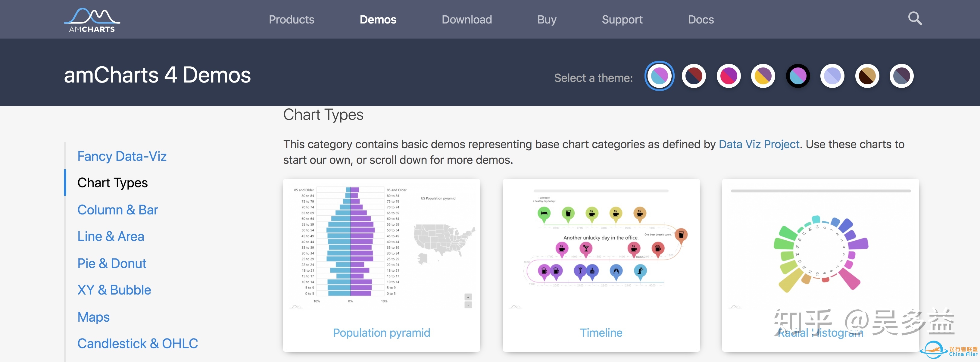Open the Products menu
The width and height of the screenshot is (980, 362).
[292, 19]
